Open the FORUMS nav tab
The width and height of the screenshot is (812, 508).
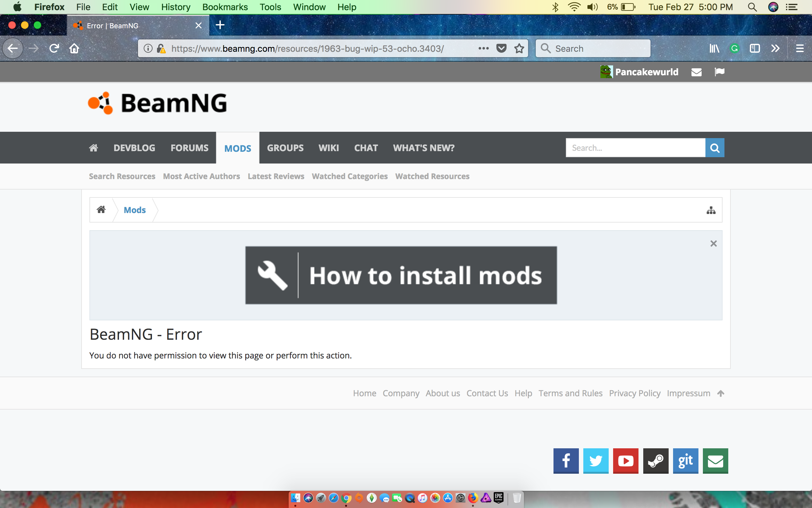point(190,148)
